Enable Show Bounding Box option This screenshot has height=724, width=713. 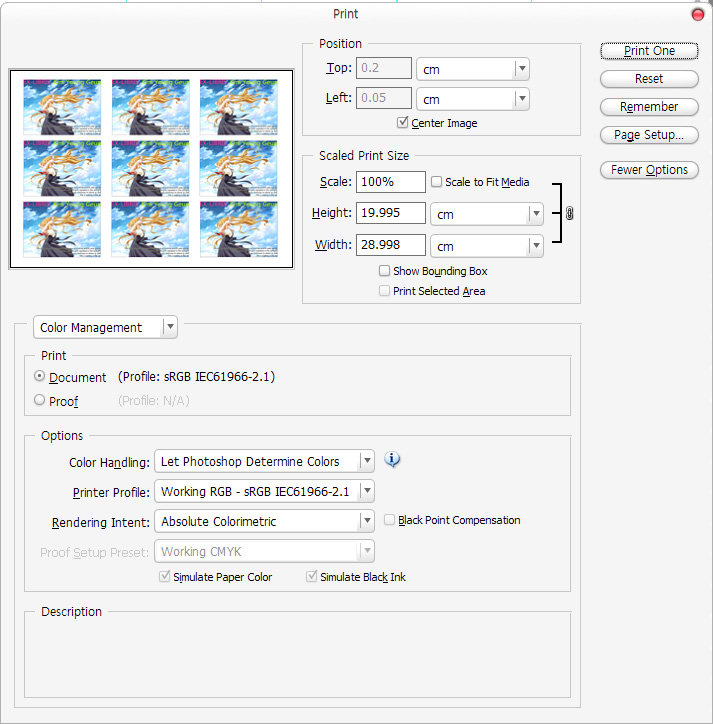click(384, 271)
